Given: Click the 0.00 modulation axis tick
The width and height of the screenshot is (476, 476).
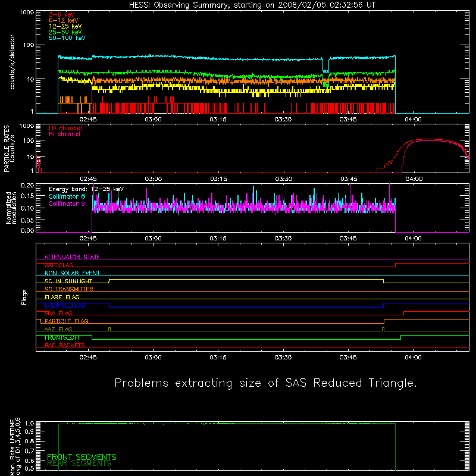Looking at the screenshot, I should point(27,230).
